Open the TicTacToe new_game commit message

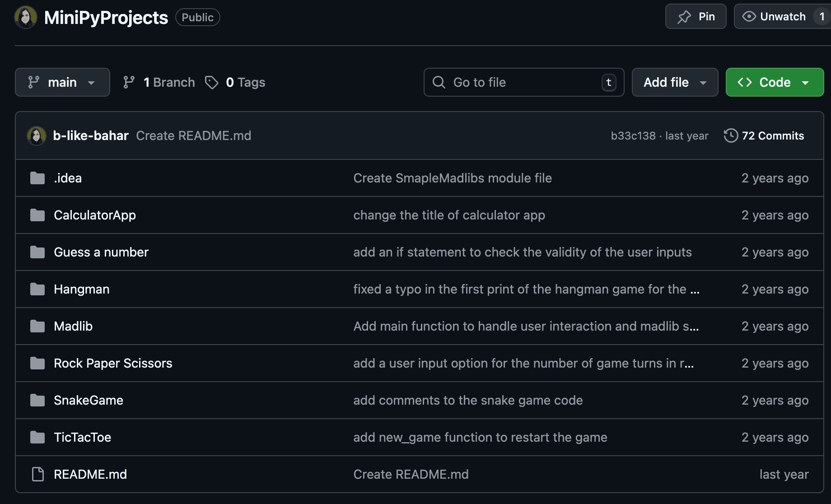[x=480, y=437]
